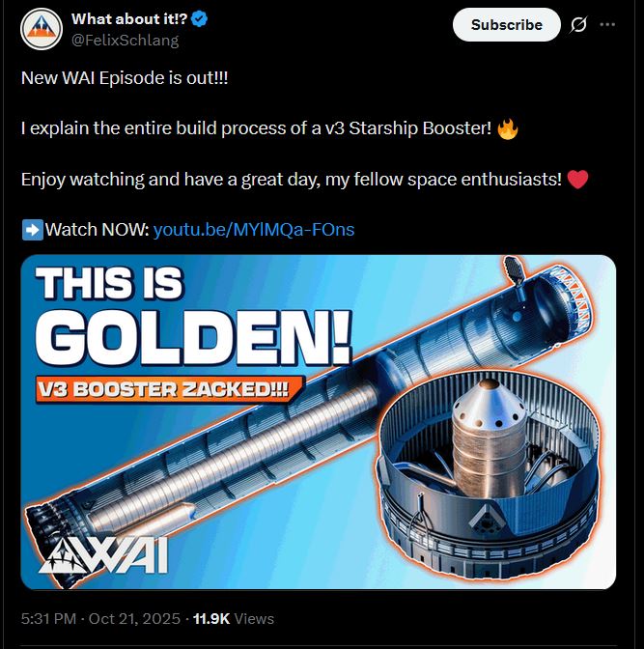This screenshot has height=649, width=644.
Task: Click the right-arrow emoji before Watch NOW
Action: pyautogui.click(x=32, y=230)
